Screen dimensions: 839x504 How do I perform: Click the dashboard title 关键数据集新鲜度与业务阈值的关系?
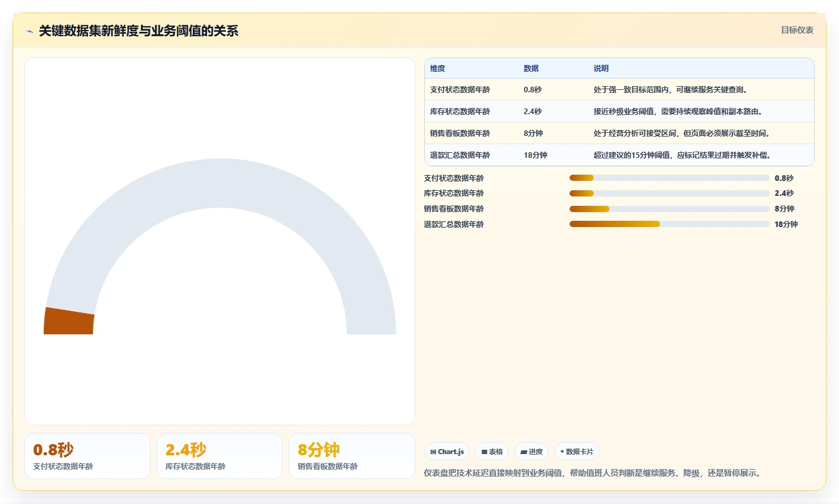click(x=138, y=31)
